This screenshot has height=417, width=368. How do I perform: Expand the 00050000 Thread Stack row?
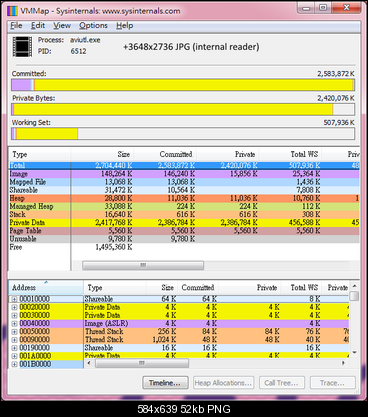[x=14, y=332]
